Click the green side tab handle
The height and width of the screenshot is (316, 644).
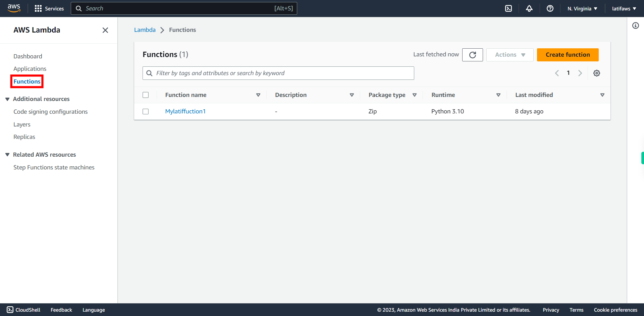coord(642,158)
